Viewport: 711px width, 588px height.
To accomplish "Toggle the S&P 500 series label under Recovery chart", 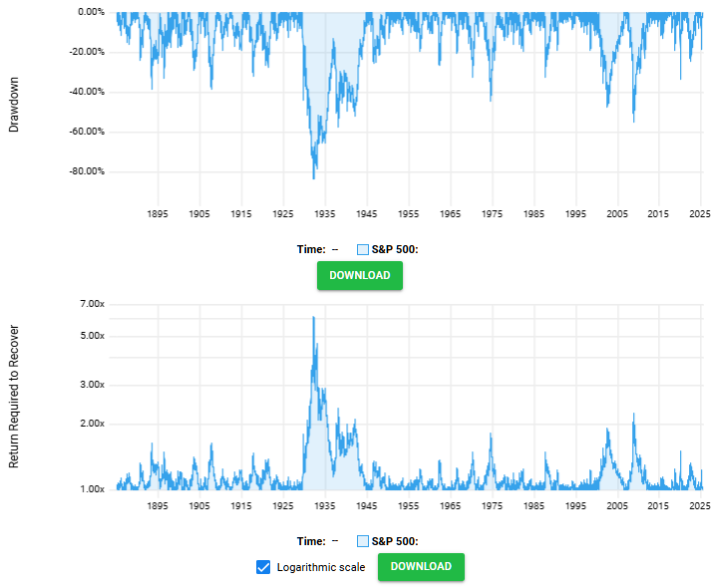I will (x=394, y=541).
